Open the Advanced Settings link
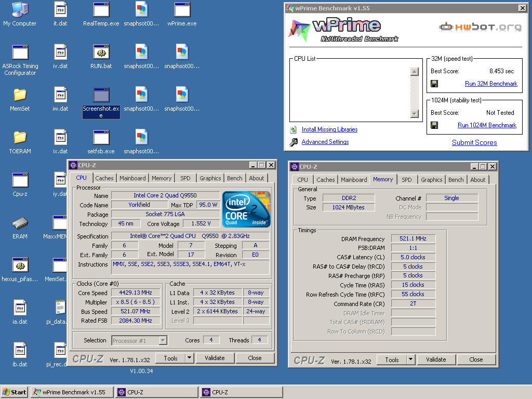Image resolution: width=532 pixels, height=399 pixels. (x=325, y=142)
